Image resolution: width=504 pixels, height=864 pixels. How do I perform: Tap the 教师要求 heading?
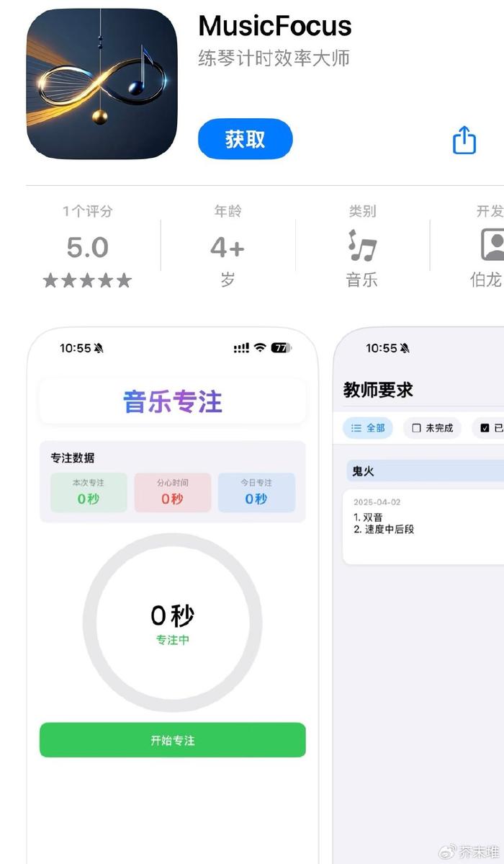[x=378, y=390]
